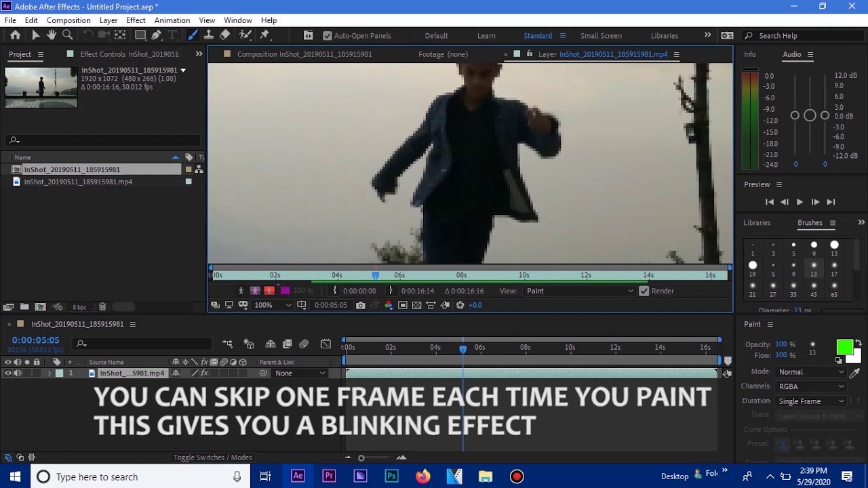Hide layer 1 video with eye toggle
This screenshot has width=868, height=488.
point(8,373)
